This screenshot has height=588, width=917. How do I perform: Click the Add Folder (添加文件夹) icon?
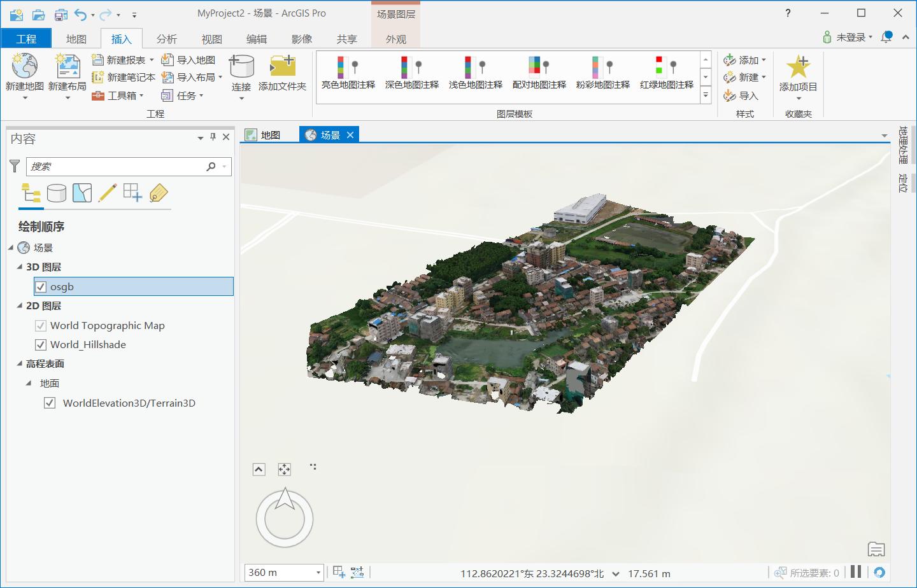point(282,66)
